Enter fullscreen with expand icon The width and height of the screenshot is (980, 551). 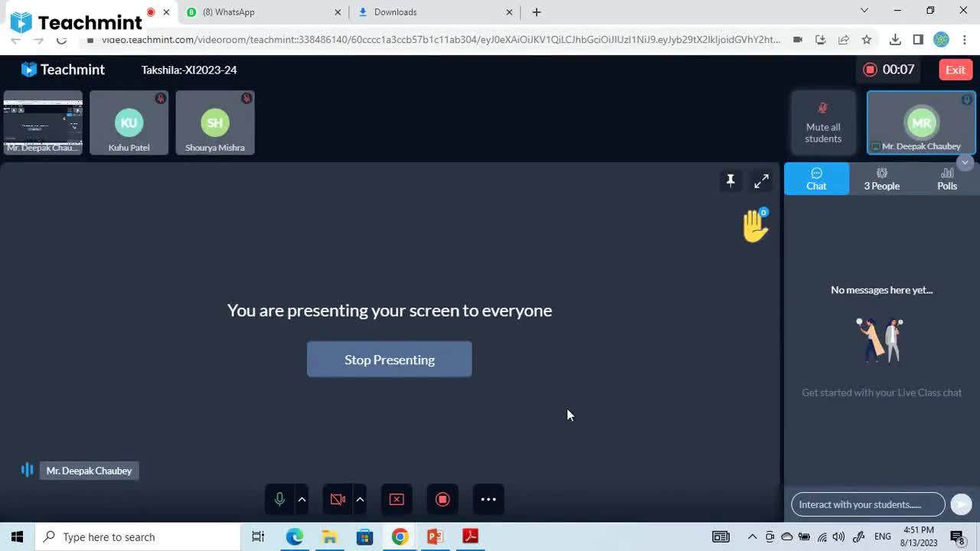tap(761, 181)
